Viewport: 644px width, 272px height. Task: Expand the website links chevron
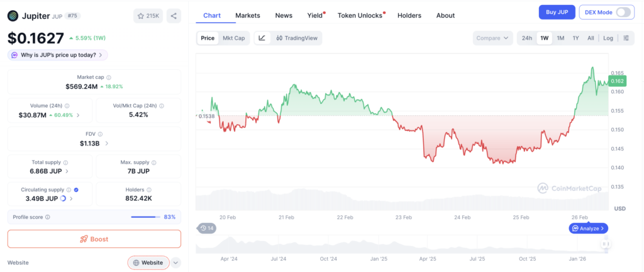pyautogui.click(x=176, y=263)
